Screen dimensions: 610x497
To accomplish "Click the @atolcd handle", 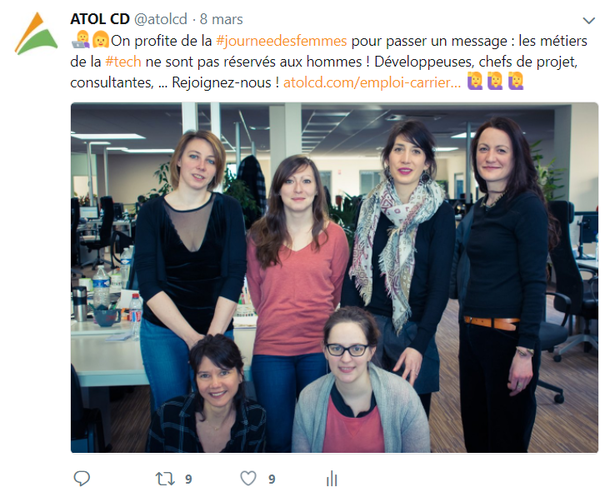I will point(161,19).
